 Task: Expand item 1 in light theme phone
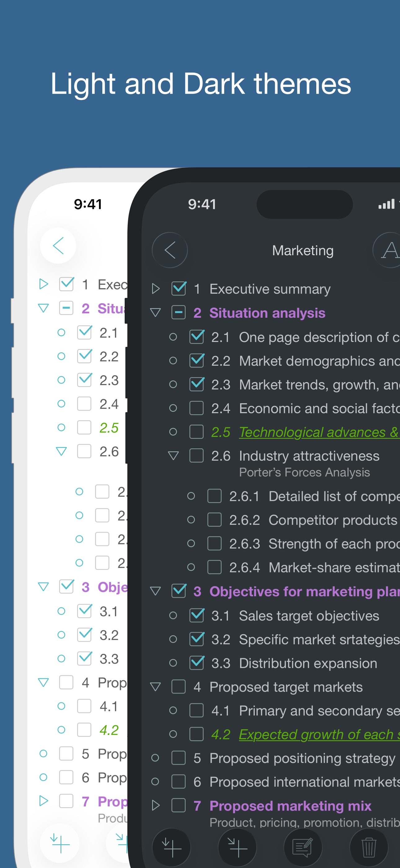[43, 284]
